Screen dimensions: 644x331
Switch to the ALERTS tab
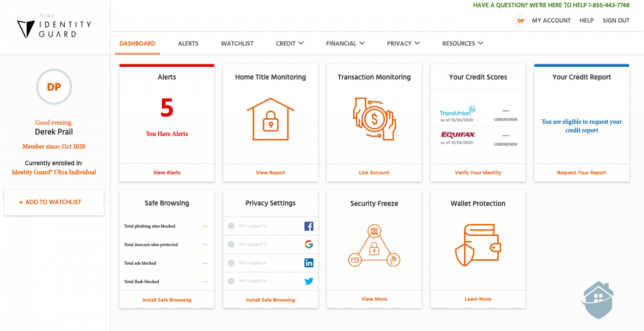pyautogui.click(x=188, y=43)
